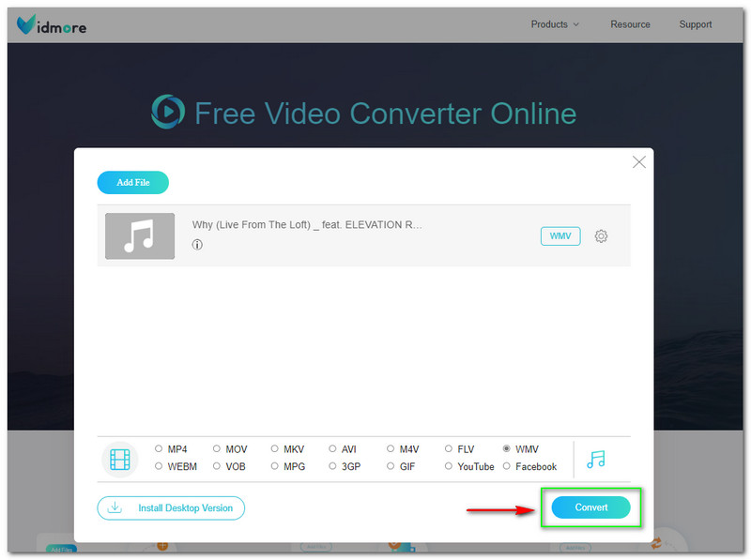Open the Resource menu

(630, 24)
